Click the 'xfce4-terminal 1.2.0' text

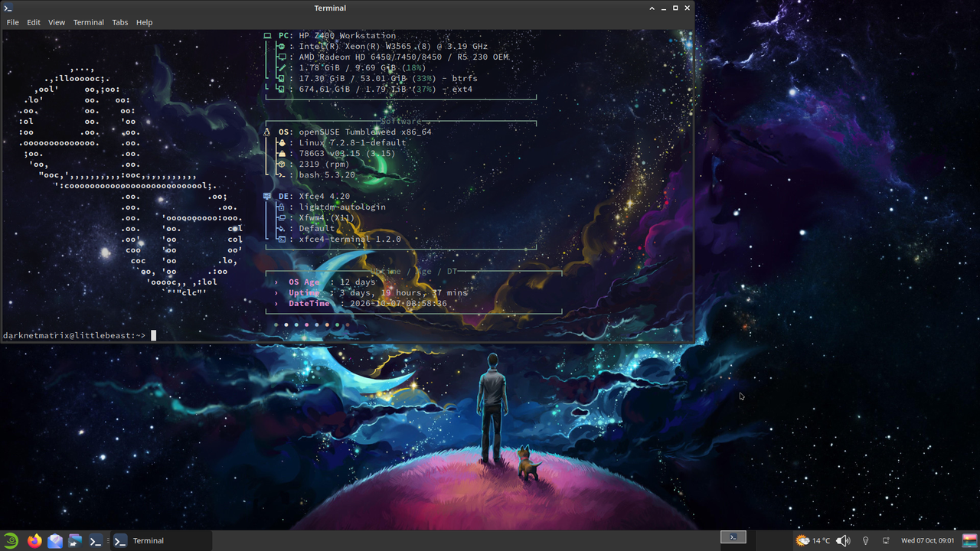[x=350, y=240]
